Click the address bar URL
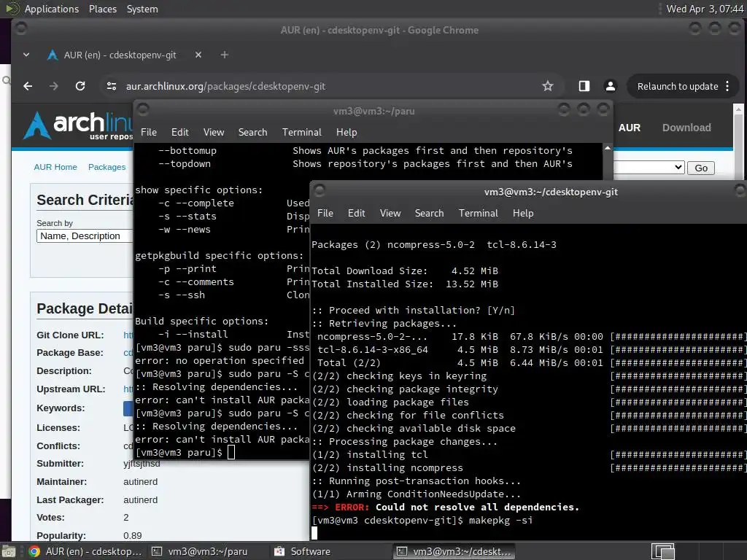The width and height of the screenshot is (747, 560). [x=225, y=86]
